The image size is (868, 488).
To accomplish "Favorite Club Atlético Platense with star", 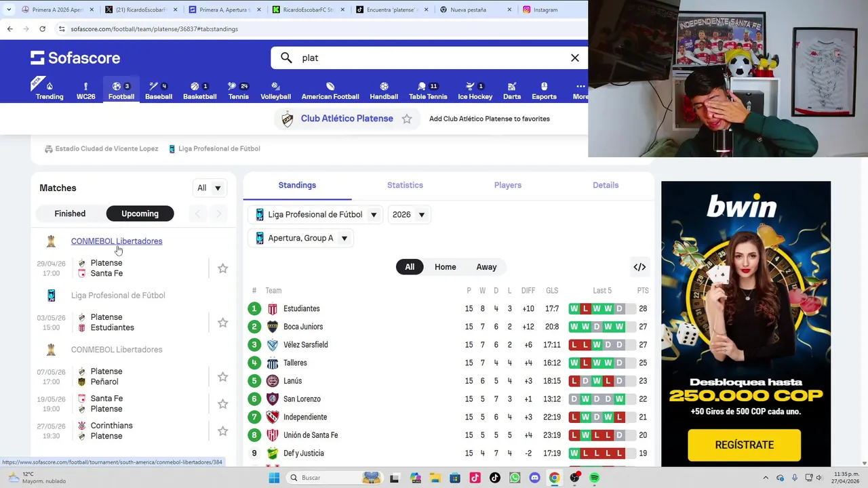I will (x=407, y=119).
